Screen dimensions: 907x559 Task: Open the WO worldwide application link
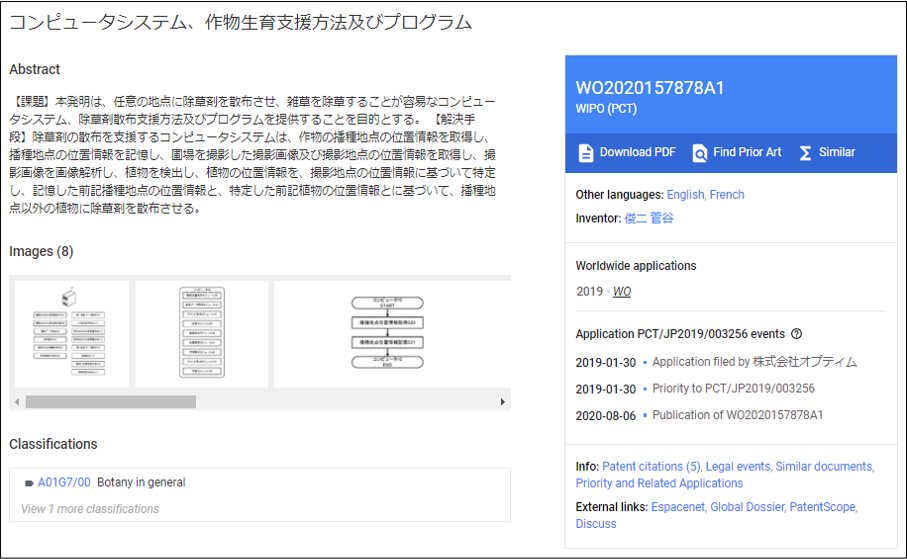[621, 292]
